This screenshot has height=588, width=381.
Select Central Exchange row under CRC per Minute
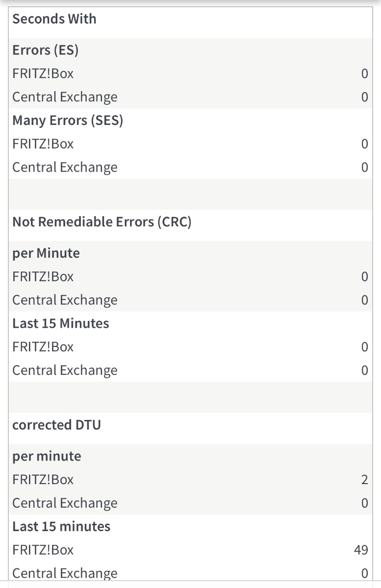click(190, 300)
